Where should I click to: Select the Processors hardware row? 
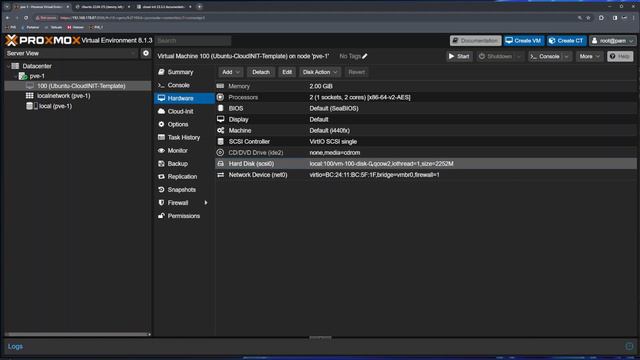[426, 97]
